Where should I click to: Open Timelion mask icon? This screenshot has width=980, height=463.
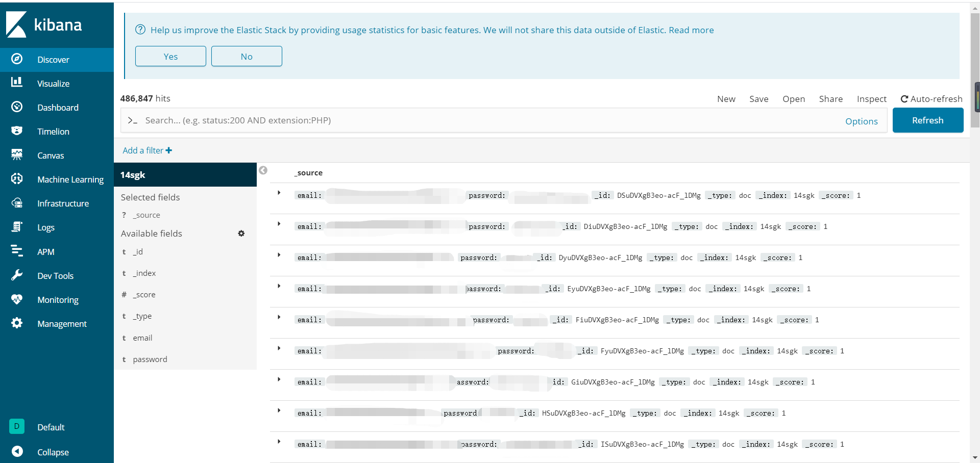coord(17,131)
